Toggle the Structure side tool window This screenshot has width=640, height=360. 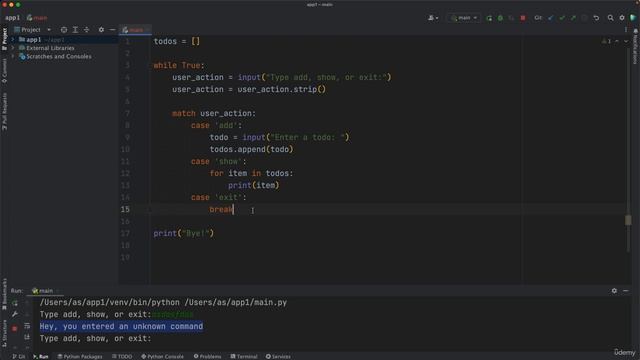click(x=4, y=333)
